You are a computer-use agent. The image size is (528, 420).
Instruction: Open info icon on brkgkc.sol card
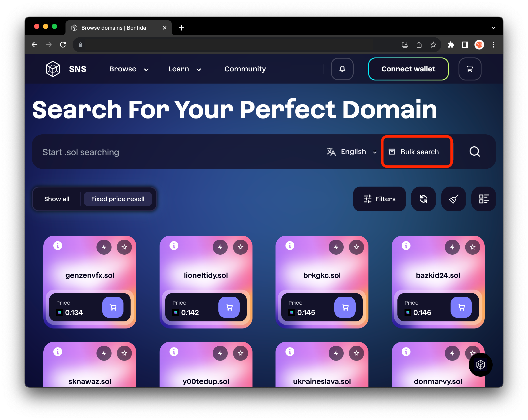(290, 245)
